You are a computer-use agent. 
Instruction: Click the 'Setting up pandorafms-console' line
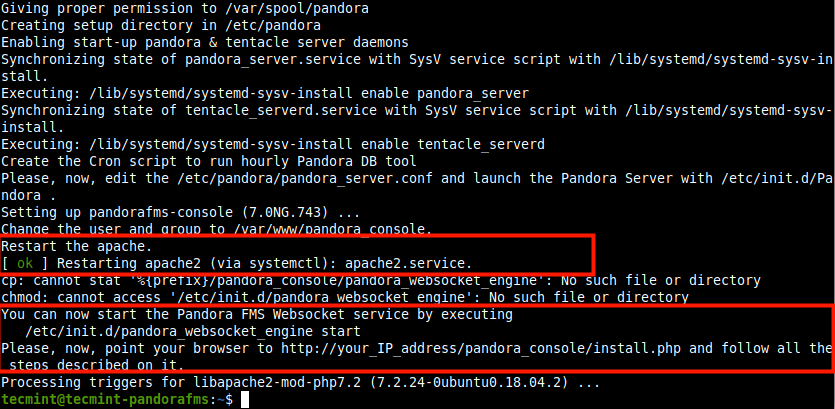pyautogui.click(x=192, y=212)
